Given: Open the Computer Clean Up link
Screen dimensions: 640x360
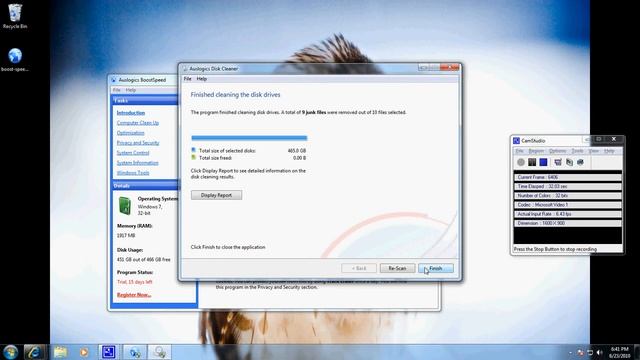Looking at the screenshot, I should (x=138, y=123).
